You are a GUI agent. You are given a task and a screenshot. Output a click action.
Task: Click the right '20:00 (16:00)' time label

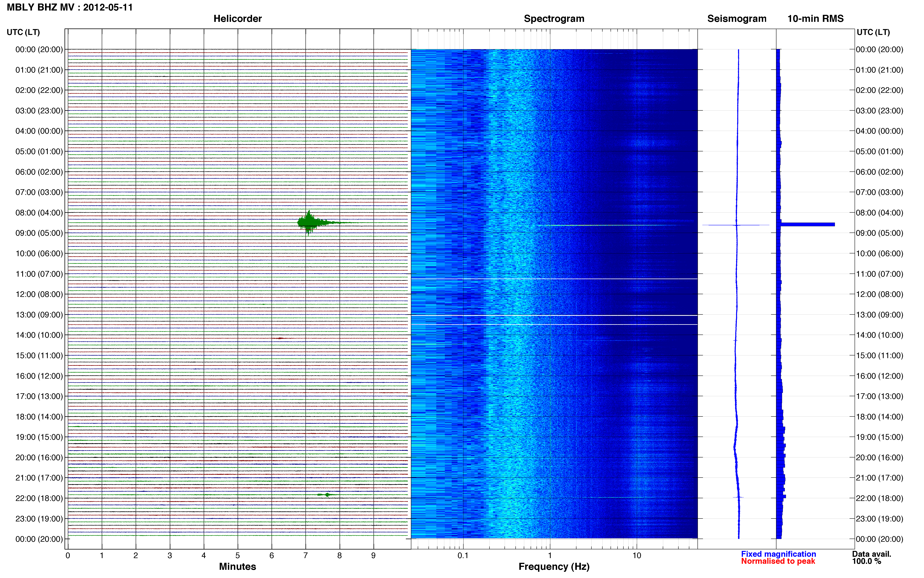[879, 457]
